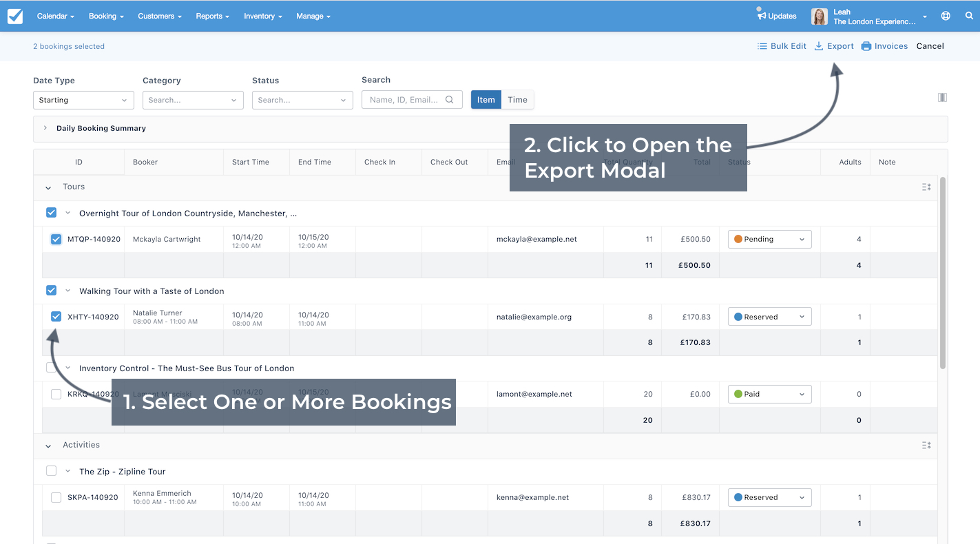Click mckayla@example.net email cell
The width and height of the screenshot is (980, 544).
tap(536, 239)
